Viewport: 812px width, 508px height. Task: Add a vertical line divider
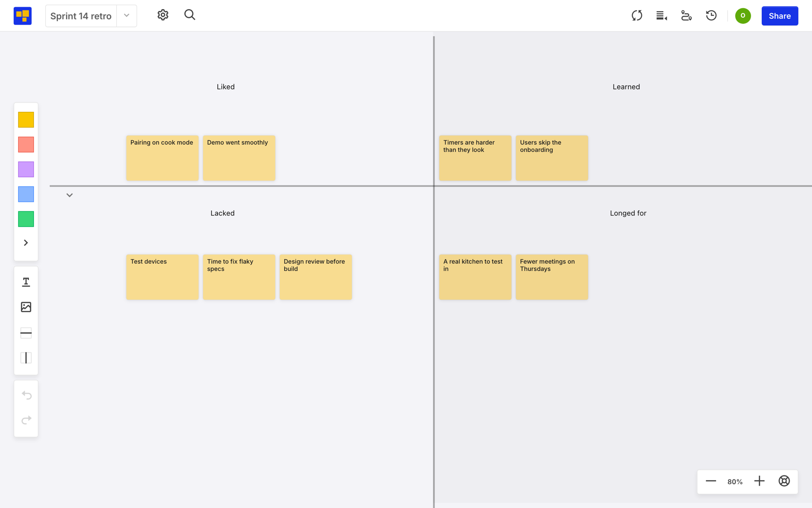[x=26, y=358]
